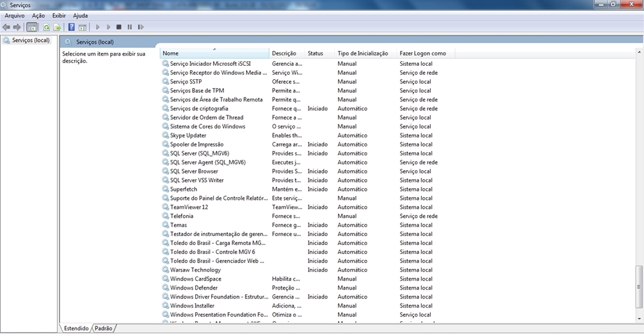Screen dimensions: 644x334
Task: Refresh the services list using toolbar icon
Action: (46, 27)
